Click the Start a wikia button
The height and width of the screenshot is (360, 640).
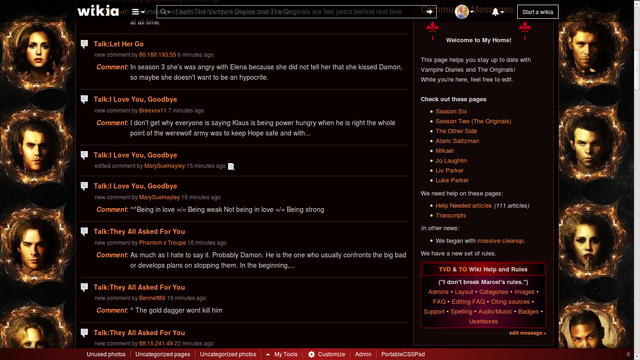click(538, 12)
